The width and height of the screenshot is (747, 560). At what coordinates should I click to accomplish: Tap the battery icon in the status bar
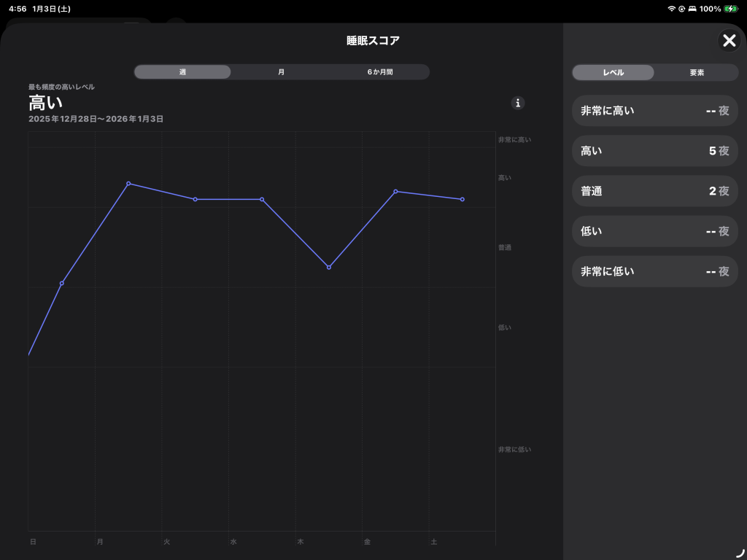point(731,9)
